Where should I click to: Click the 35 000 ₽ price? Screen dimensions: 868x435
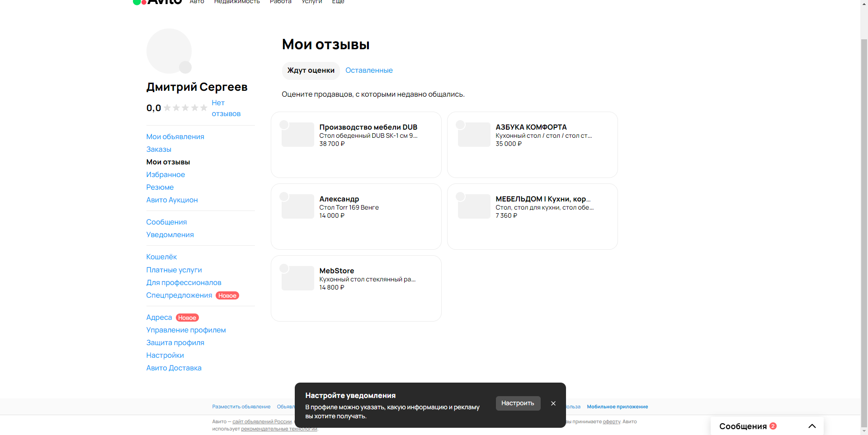pos(509,144)
